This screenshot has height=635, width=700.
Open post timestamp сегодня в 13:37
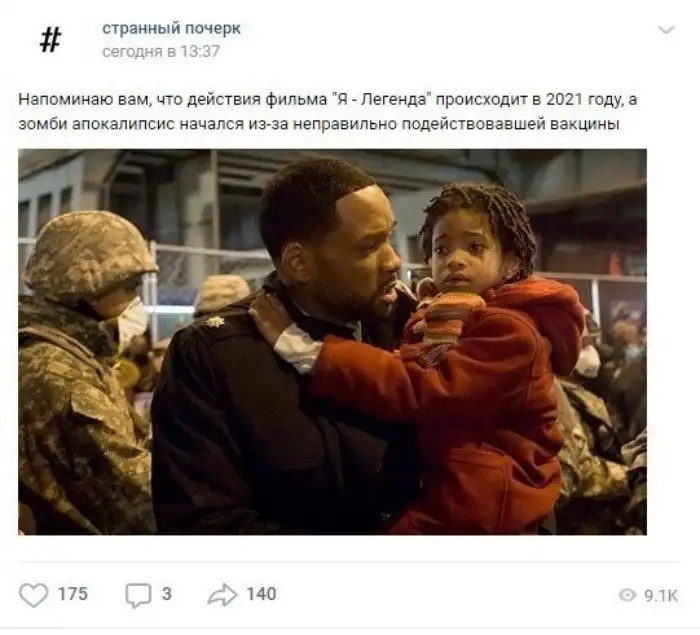[x=161, y=52]
